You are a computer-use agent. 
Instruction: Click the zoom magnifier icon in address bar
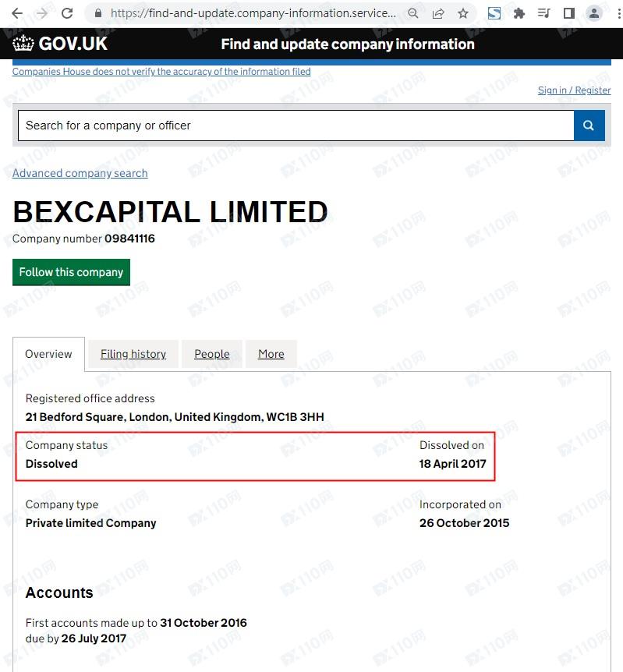coord(413,13)
